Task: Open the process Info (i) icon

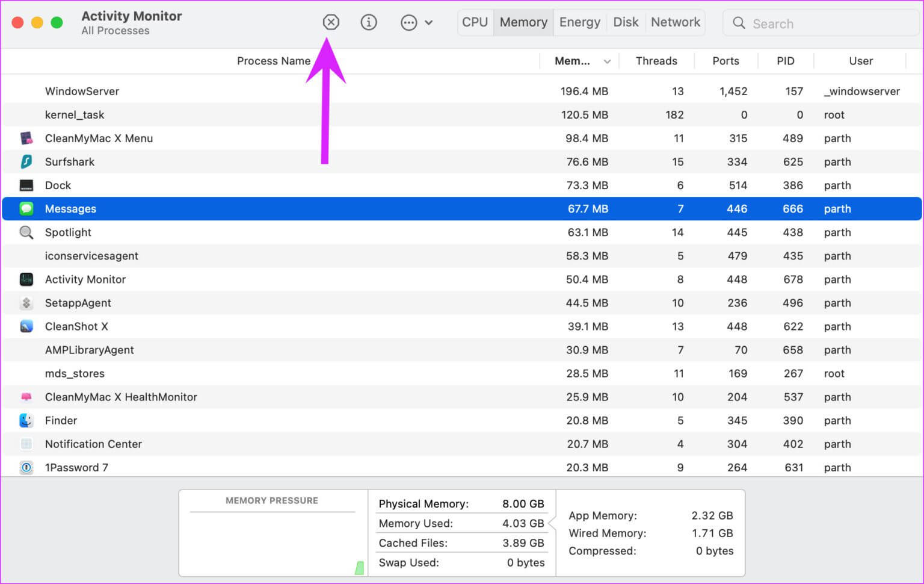Action: 369,23
